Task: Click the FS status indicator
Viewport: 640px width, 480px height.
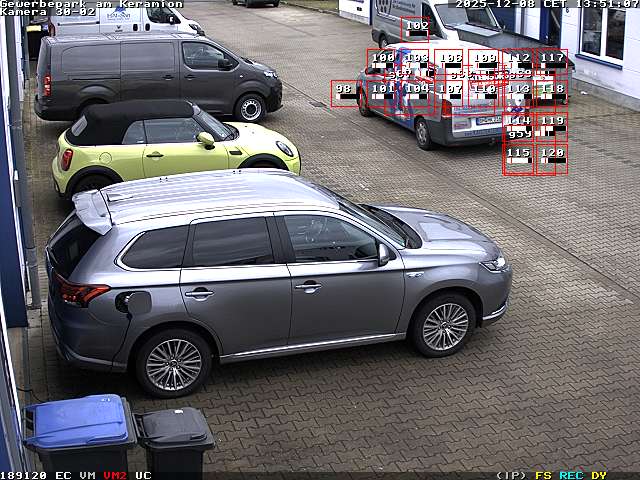Action: click(543, 475)
